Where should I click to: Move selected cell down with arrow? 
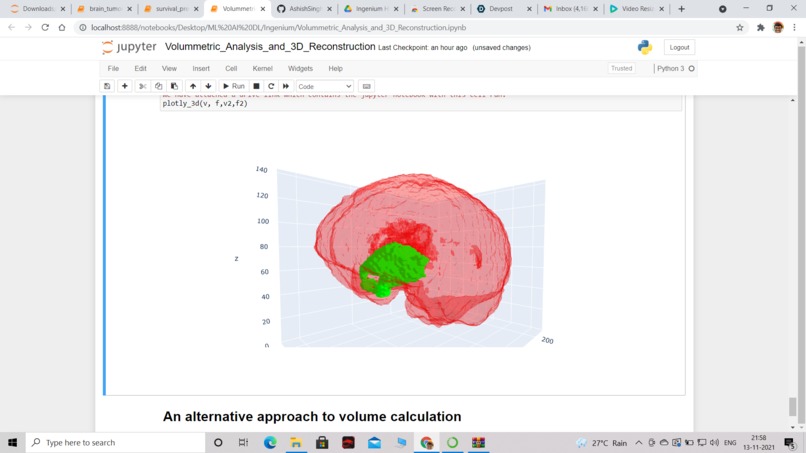(x=208, y=86)
